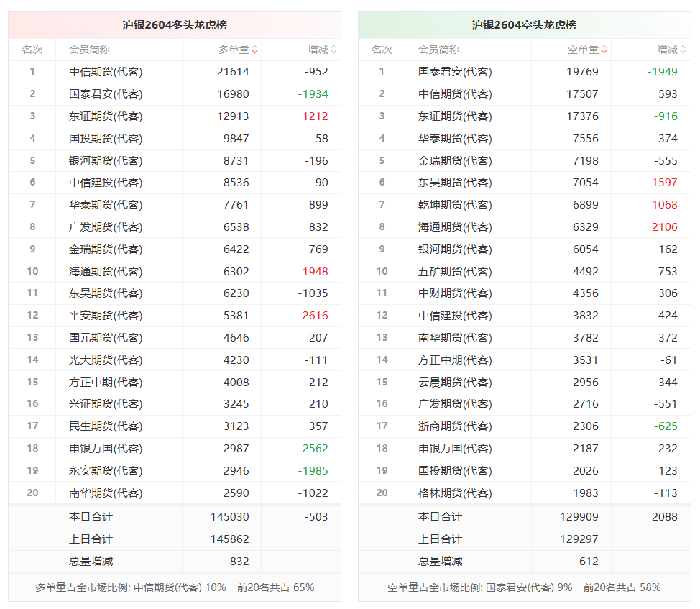Select 中信建投(代客) in long table
The image size is (700, 609).
[x=106, y=183]
